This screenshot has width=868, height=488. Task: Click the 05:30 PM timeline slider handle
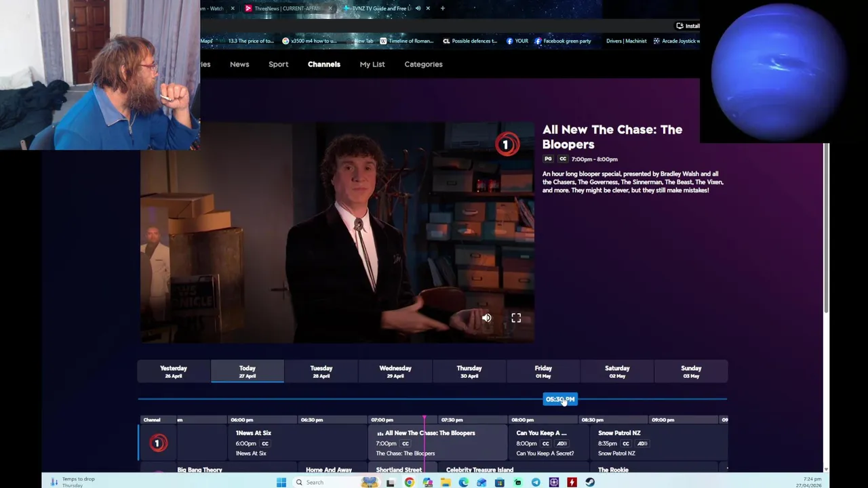tap(560, 399)
